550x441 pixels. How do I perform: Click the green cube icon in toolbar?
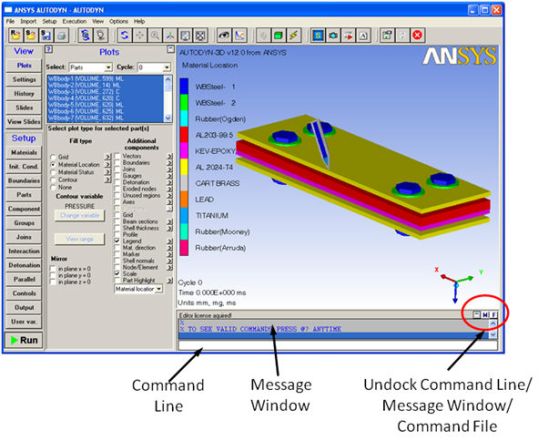(x=279, y=35)
